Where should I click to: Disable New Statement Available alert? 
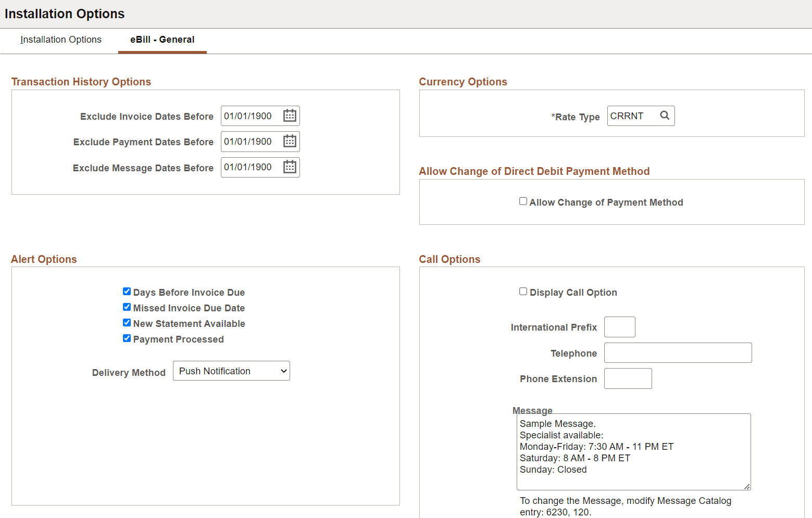point(127,322)
